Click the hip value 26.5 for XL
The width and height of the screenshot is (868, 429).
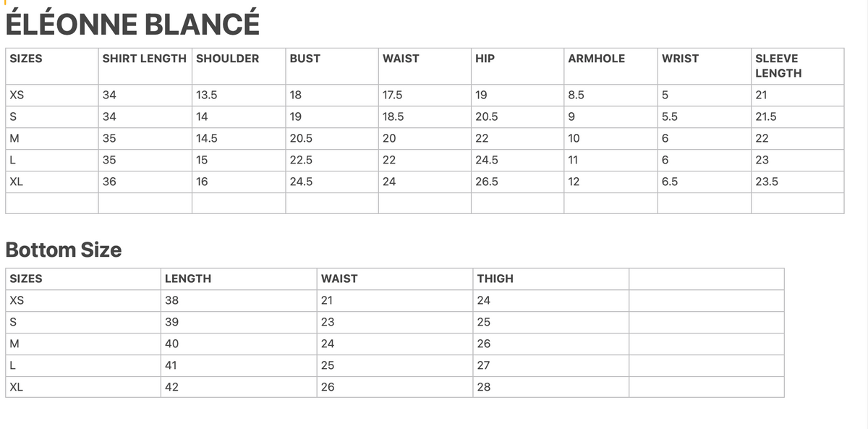click(x=487, y=182)
